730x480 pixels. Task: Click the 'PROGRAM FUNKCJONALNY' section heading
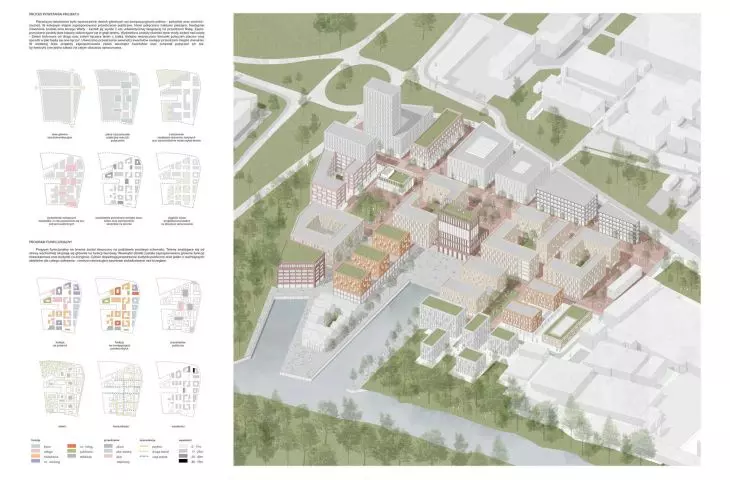(x=49, y=243)
